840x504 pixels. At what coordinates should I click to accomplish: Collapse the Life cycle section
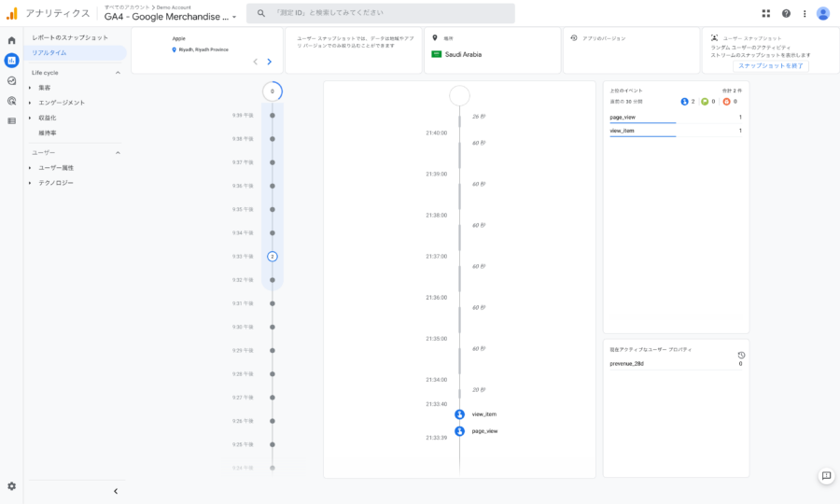pos(118,72)
